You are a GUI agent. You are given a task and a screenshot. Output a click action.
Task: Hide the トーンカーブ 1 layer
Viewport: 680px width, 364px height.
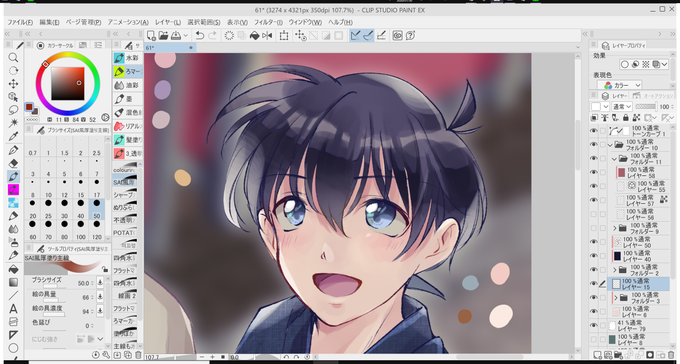593,131
